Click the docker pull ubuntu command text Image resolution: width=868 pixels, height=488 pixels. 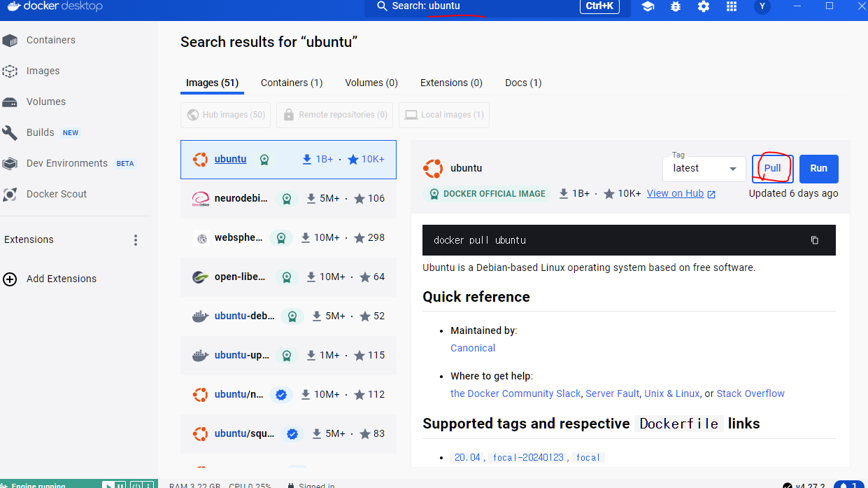(x=480, y=240)
